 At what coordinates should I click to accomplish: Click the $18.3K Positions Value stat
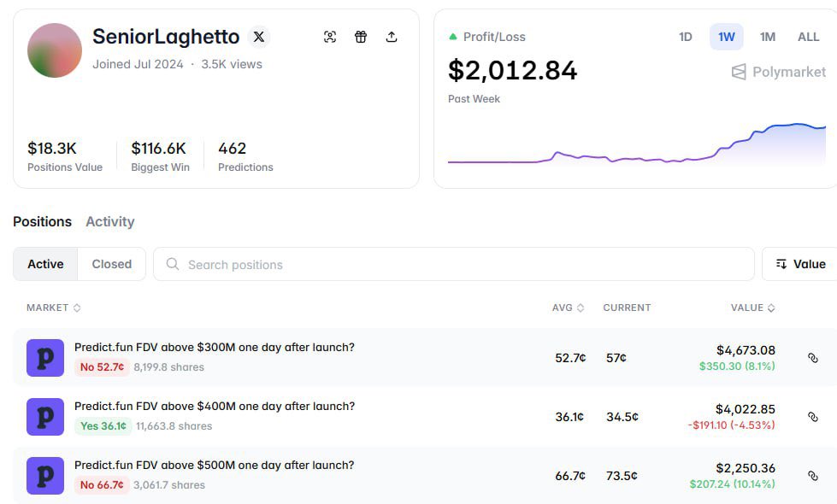click(65, 156)
